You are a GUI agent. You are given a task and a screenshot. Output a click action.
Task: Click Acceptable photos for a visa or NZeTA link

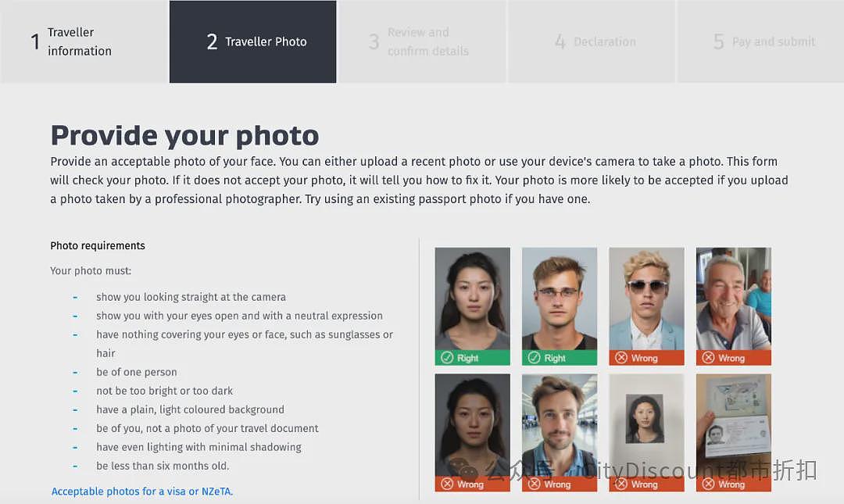[142, 491]
